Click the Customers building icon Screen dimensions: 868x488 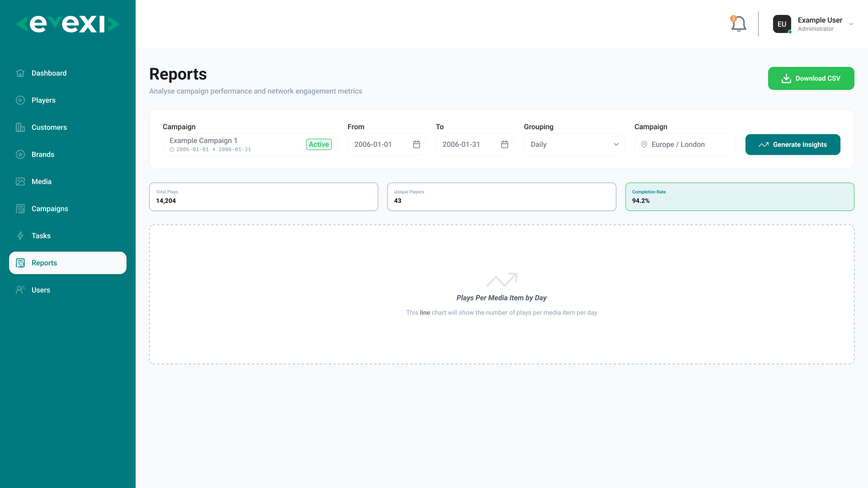tap(20, 127)
